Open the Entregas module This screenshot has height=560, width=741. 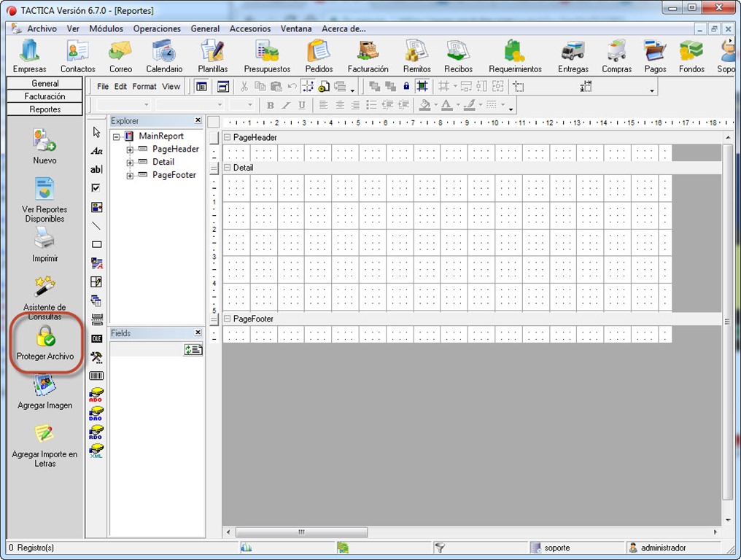click(x=573, y=55)
